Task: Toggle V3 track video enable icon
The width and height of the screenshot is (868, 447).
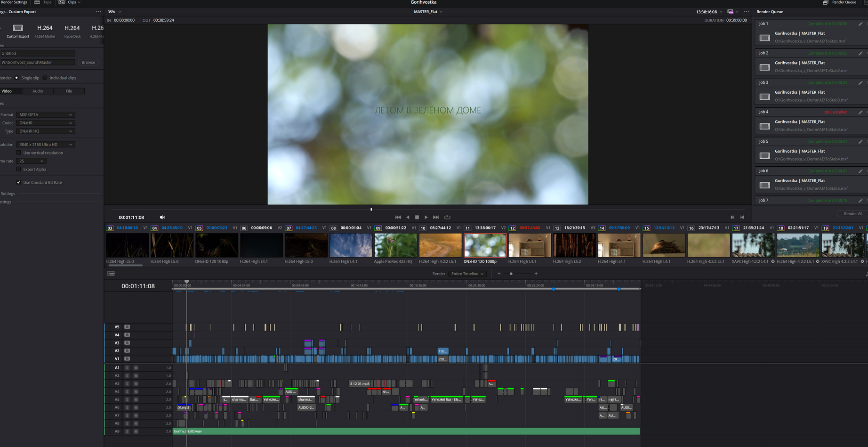Action: (x=127, y=343)
